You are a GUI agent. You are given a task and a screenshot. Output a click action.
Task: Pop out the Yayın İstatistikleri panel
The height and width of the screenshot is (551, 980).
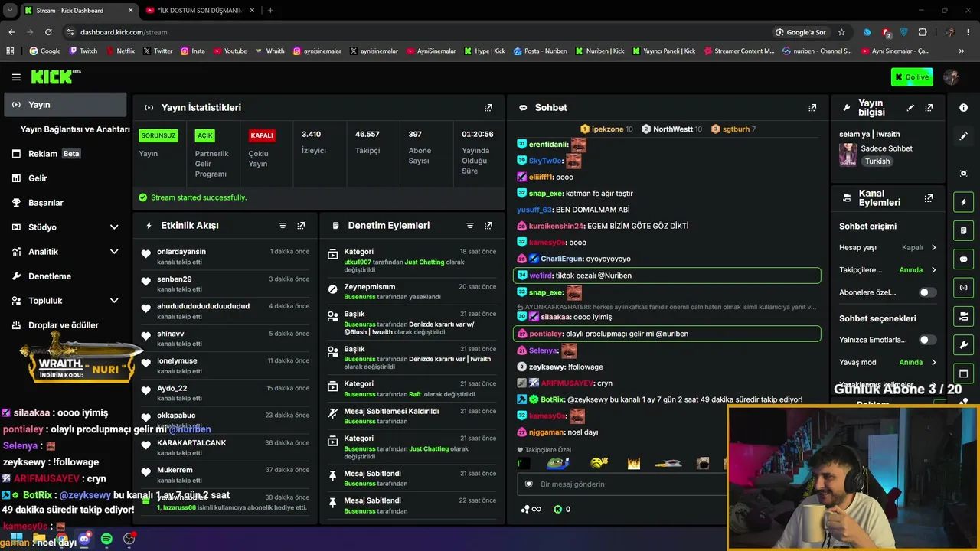pyautogui.click(x=488, y=108)
